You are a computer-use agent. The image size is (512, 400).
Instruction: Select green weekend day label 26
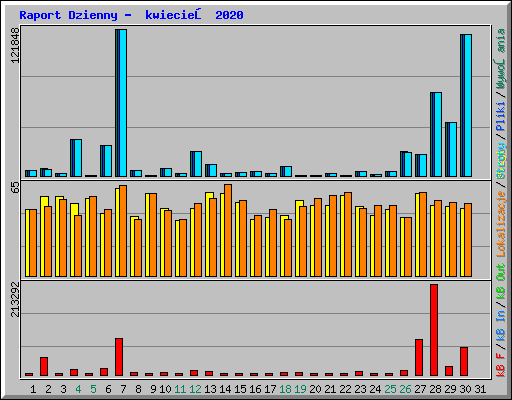tap(405, 389)
